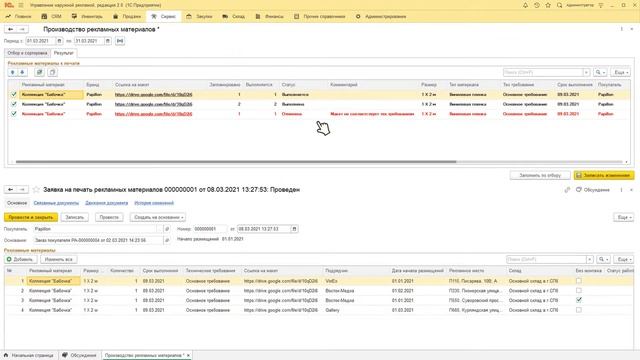The image size is (640, 360).
Task: Click Добавить button in materials table
Action: click(x=21, y=259)
